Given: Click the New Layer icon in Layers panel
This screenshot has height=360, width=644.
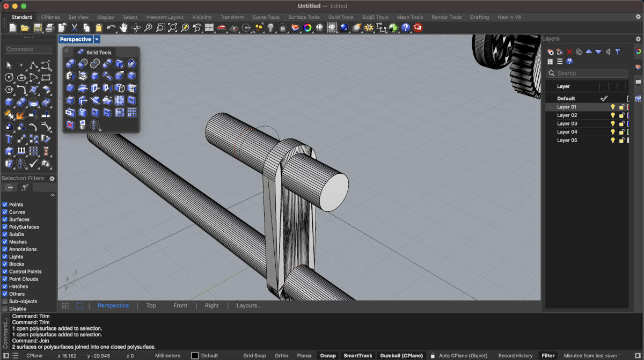Looking at the screenshot, I should [550, 52].
